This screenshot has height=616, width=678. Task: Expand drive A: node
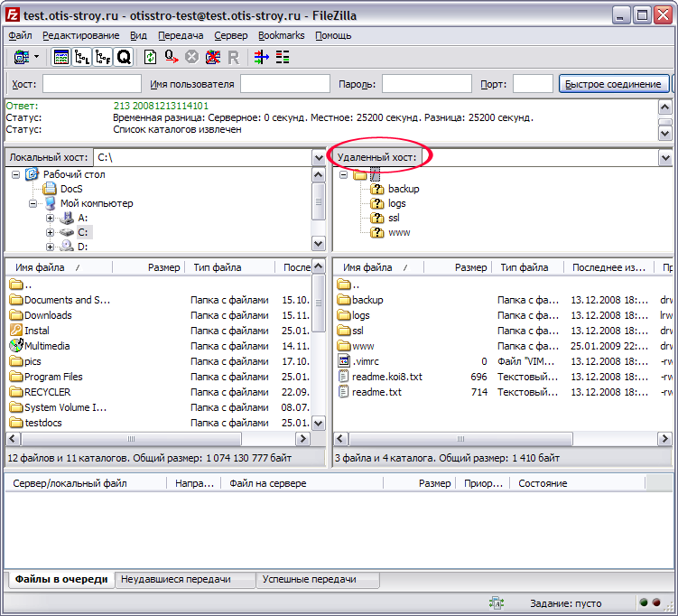point(51,218)
